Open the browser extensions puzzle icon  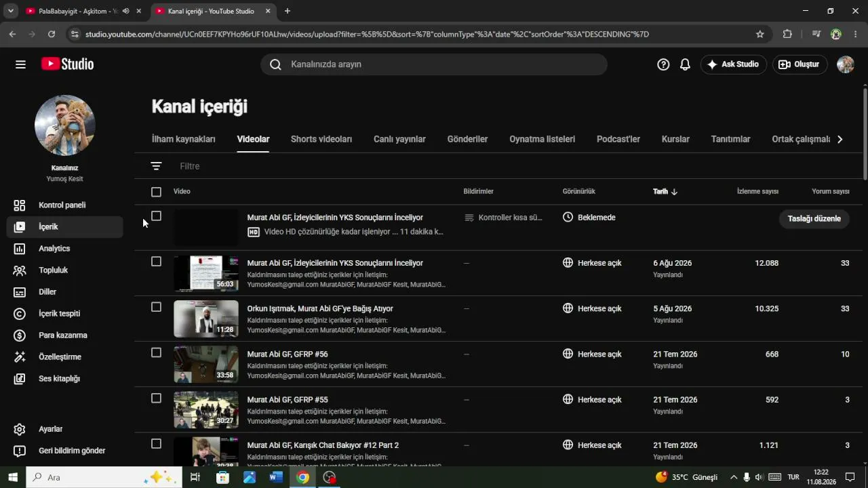787,34
